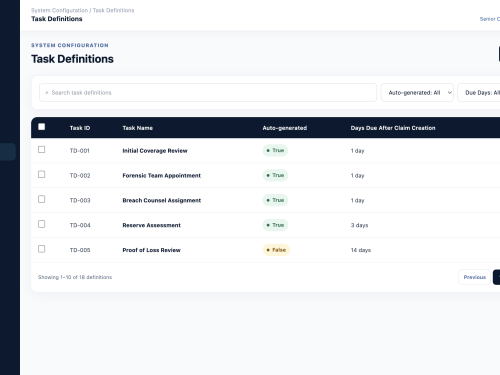
Task: Open the Reserve Assessment task
Action: coord(152,225)
